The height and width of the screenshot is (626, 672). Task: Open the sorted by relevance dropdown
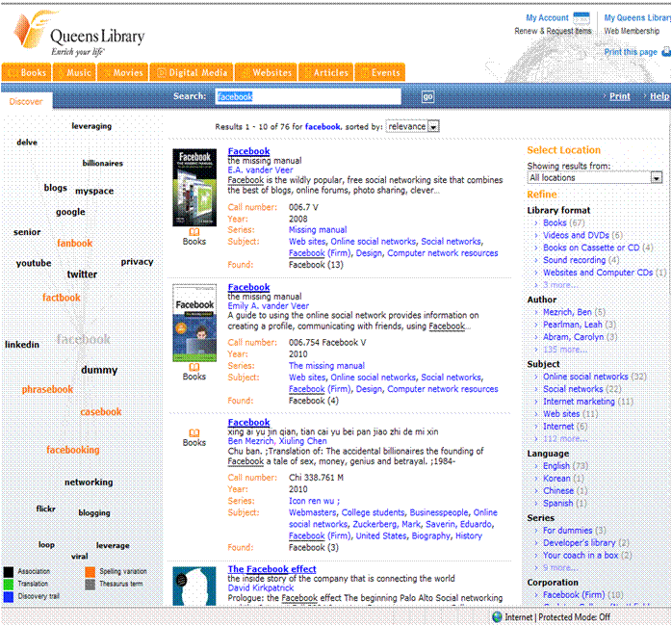click(x=413, y=126)
